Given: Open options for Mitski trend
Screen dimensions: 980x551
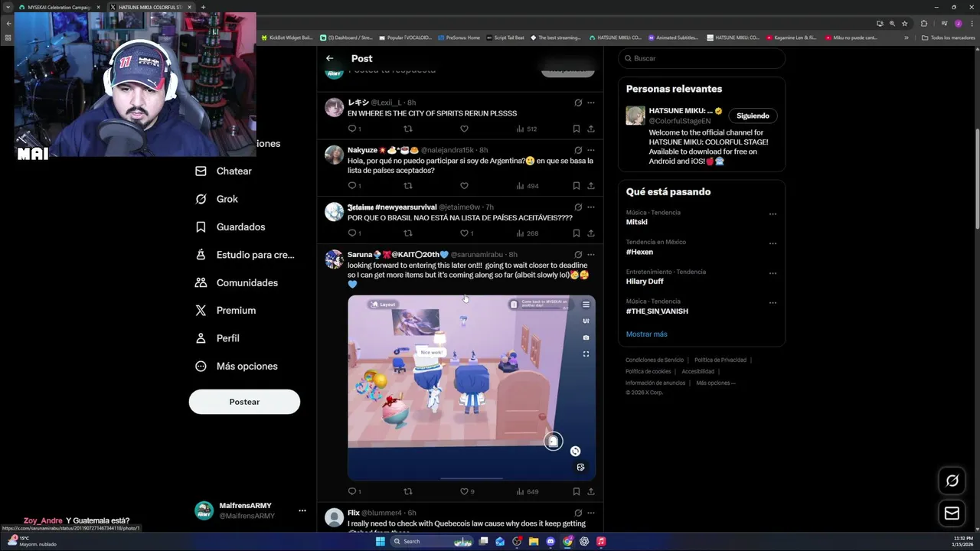Looking at the screenshot, I should click(x=773, y=214).
